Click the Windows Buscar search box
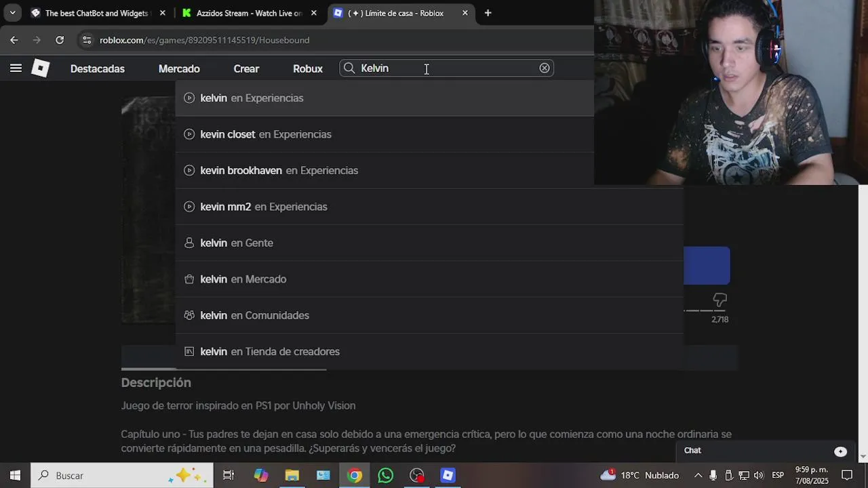Image resolution: width=868 pixels, height=488 pixels. pyautogui.click(x=122, y=475)
